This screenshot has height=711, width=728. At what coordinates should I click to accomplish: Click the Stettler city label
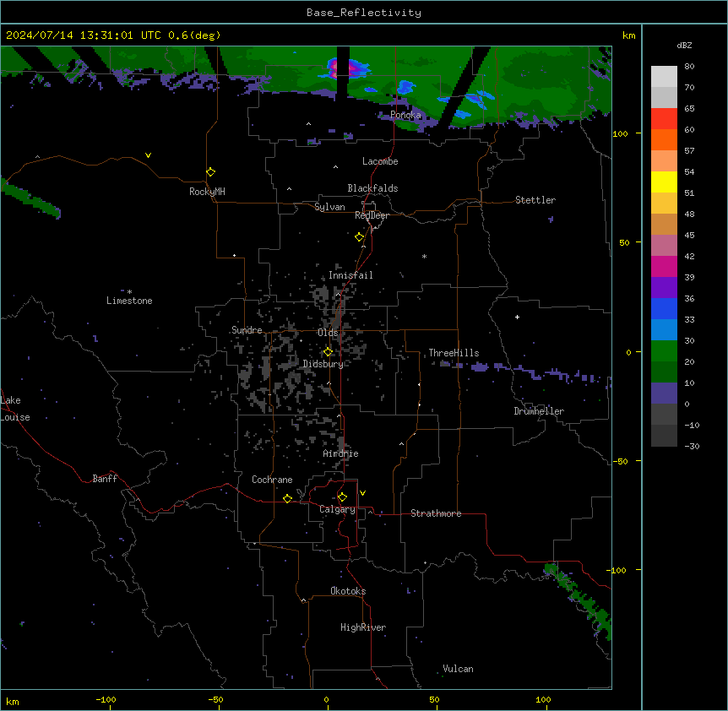[x=535, y=200]
